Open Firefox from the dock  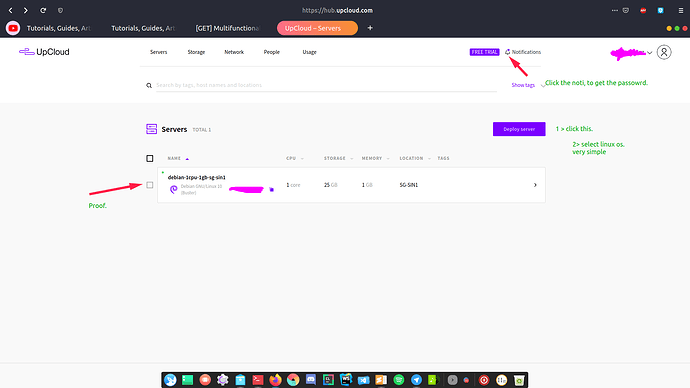[275, 380]
